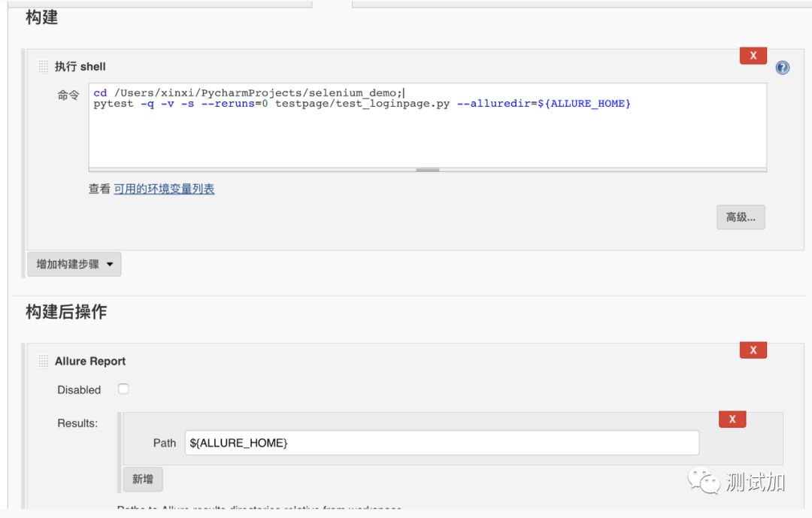Open 可用的环境变量列表 link

pyautogui.click(x=164, y=189)
